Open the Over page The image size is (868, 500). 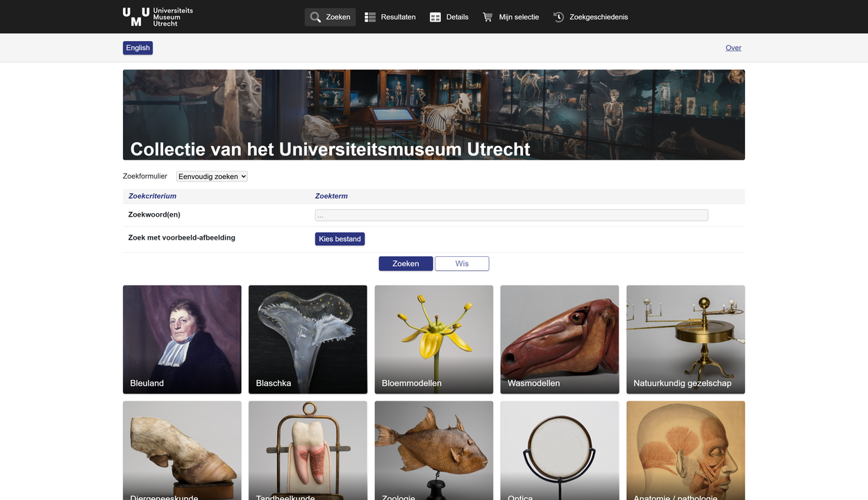(x=733, y=47)
